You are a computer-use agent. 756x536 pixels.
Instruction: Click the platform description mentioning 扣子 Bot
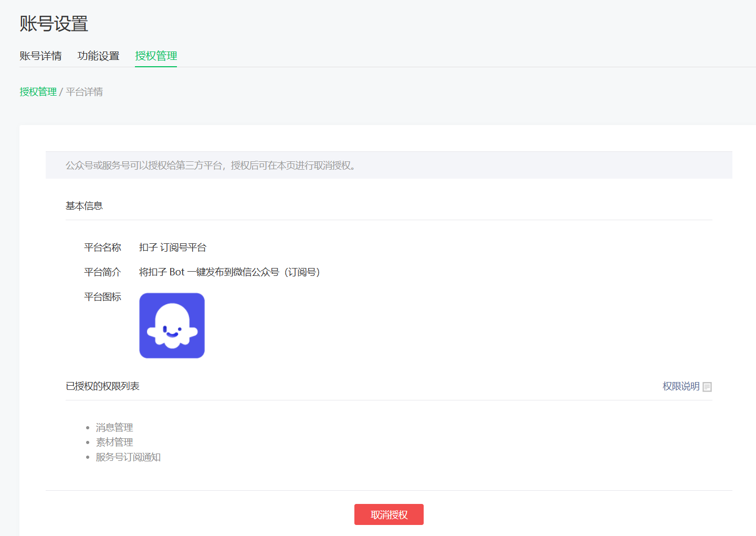229,272
